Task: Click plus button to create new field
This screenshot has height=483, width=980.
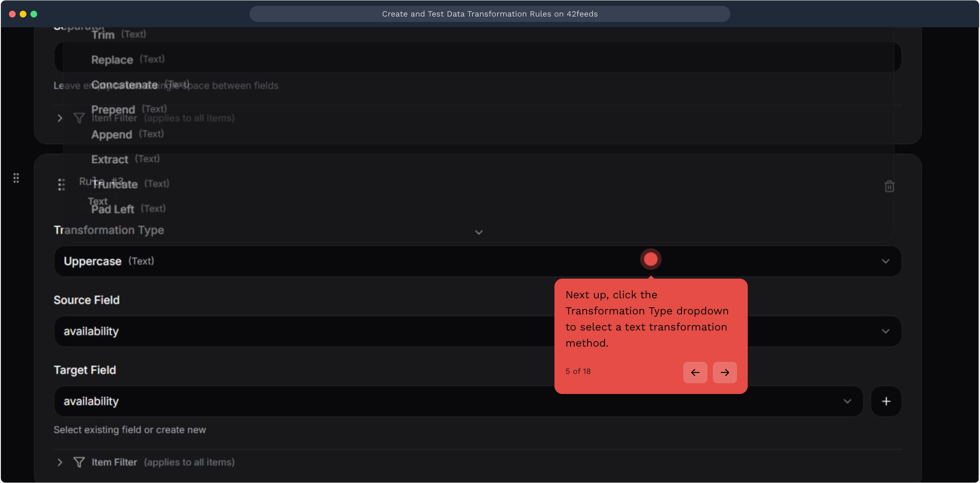Action: click(x=886, y=401)
